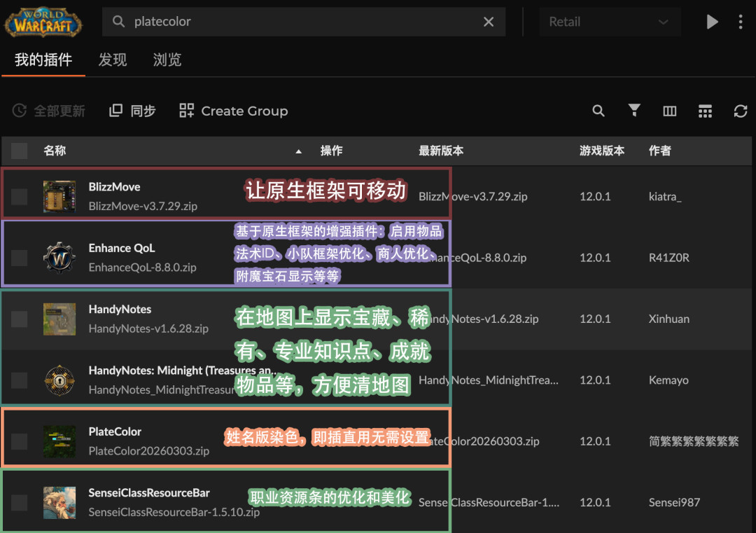Click the World of Warcraft logo
The width and height of the screenshot is (756, 533).
pos(43,22)
